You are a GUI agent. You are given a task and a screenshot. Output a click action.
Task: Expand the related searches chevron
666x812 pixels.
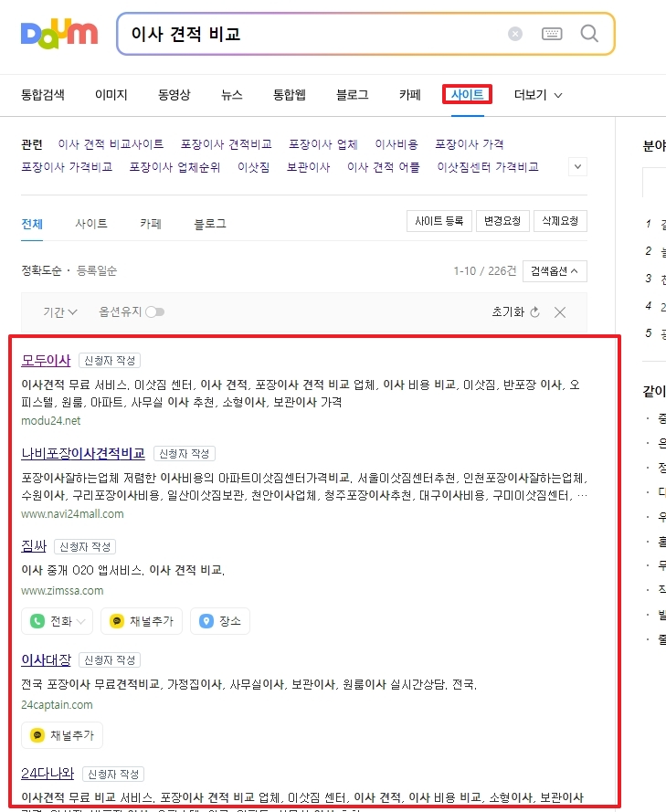pos(577,167)
